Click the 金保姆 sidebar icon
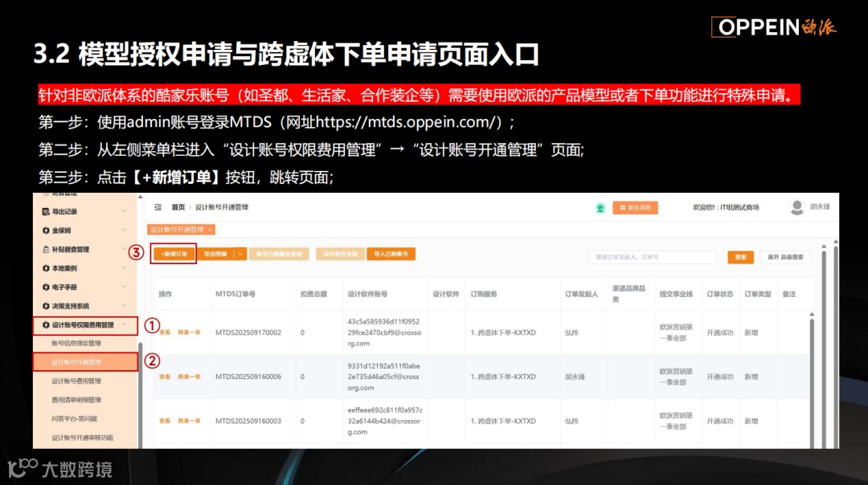Screen dimensions: 868x485 46,230
